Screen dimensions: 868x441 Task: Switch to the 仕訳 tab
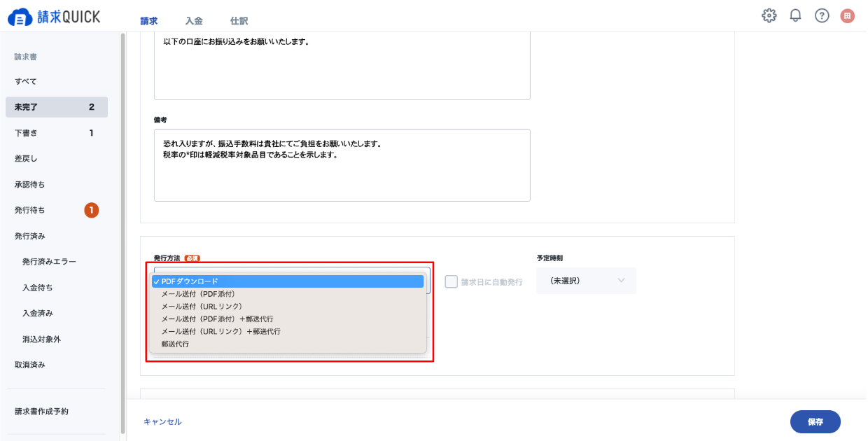(x=239, y=21)
